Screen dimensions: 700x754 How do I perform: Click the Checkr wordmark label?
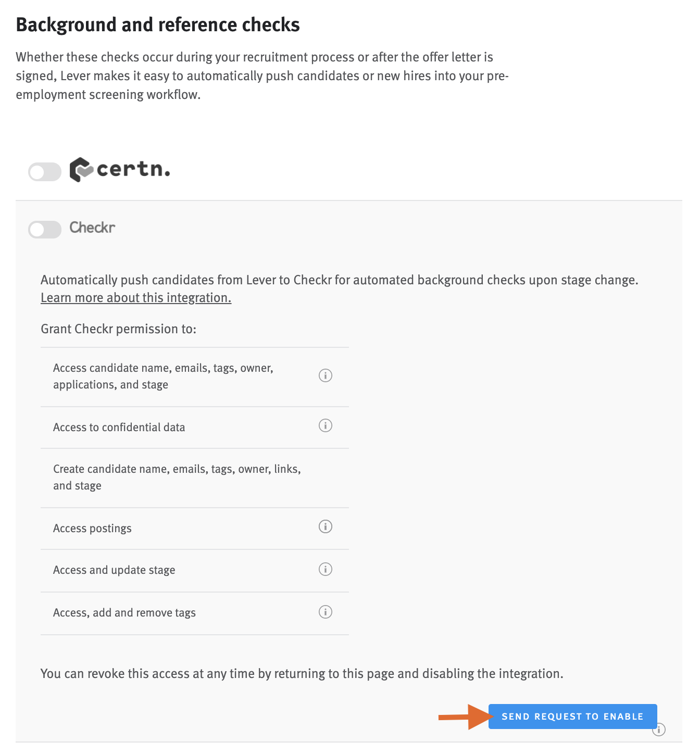(92, 228)
